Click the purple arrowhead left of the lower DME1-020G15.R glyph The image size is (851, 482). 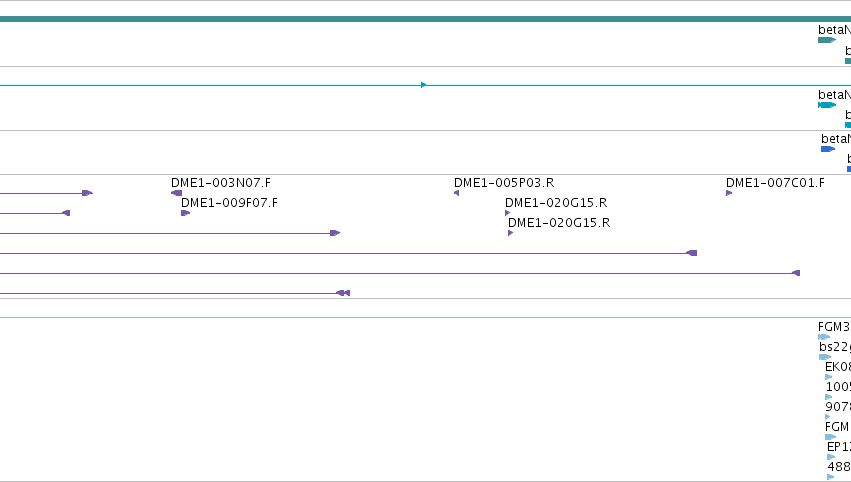click(335, 233)
